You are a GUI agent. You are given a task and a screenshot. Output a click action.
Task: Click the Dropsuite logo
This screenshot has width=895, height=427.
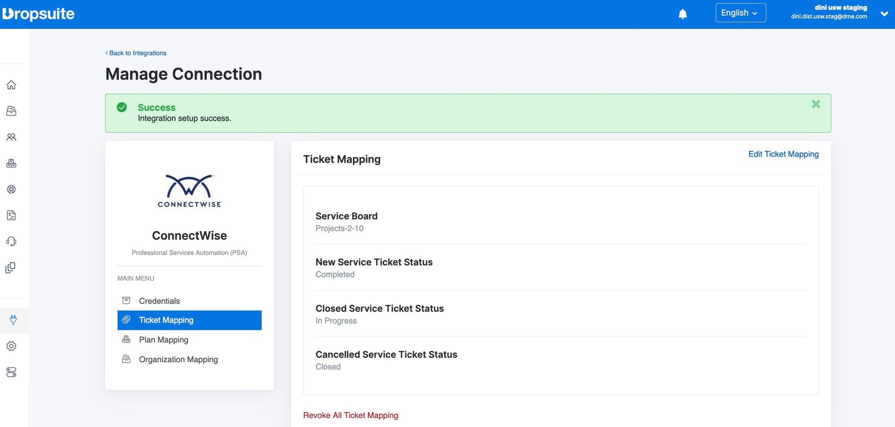[38, 14]
